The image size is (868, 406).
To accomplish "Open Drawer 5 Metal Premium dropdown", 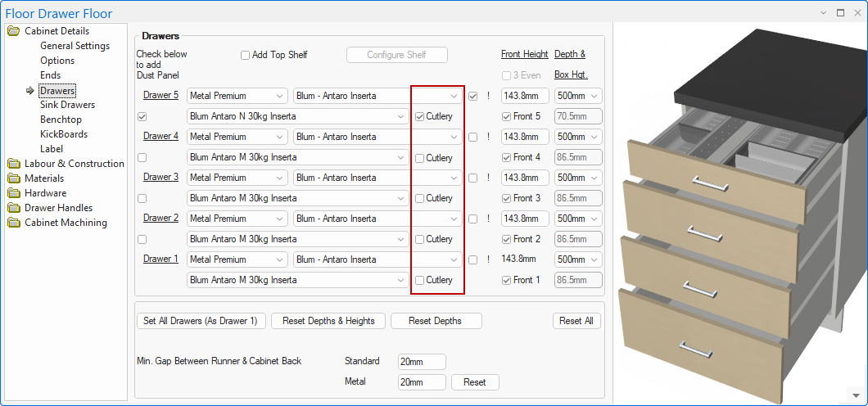I will tap(237, 96).
